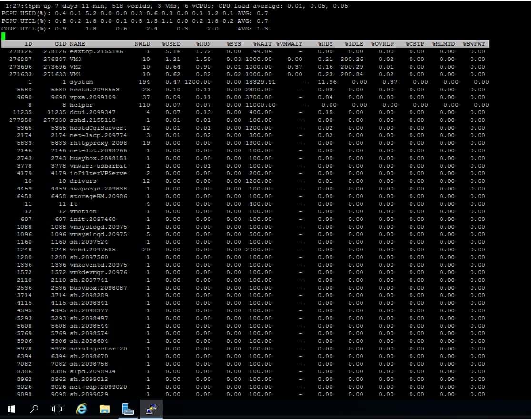The image size is (531, 420).
Task: Click ioFilterVPServe process name
Action: pos(98,173)
